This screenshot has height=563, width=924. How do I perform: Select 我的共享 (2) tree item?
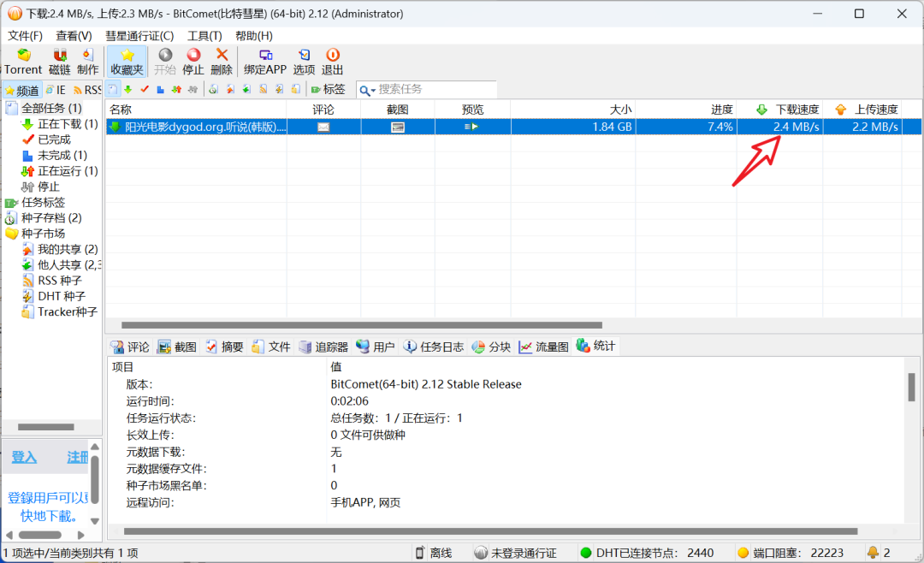(x=68, y=249)
